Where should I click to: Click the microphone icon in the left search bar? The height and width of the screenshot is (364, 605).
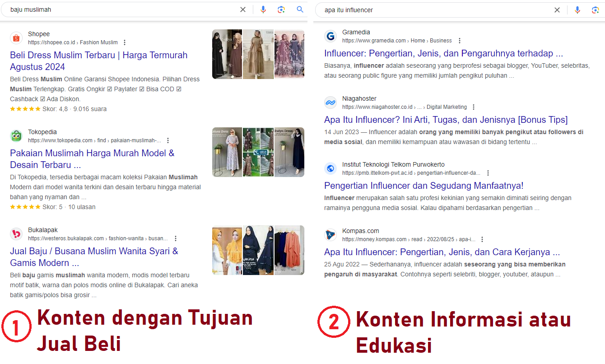click(263, 9)
